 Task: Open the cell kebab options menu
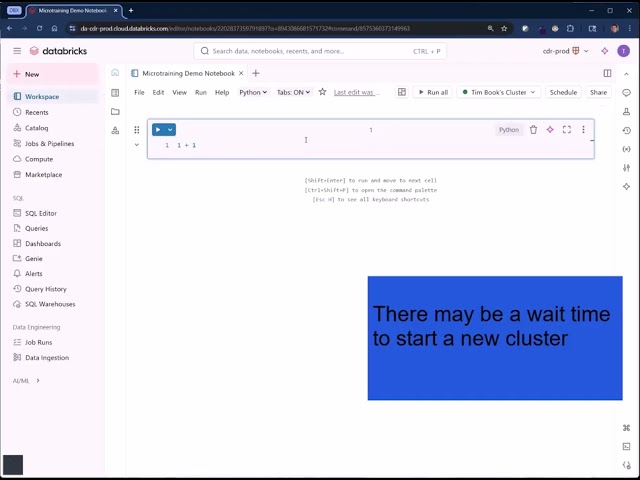[x=583, y=130]
